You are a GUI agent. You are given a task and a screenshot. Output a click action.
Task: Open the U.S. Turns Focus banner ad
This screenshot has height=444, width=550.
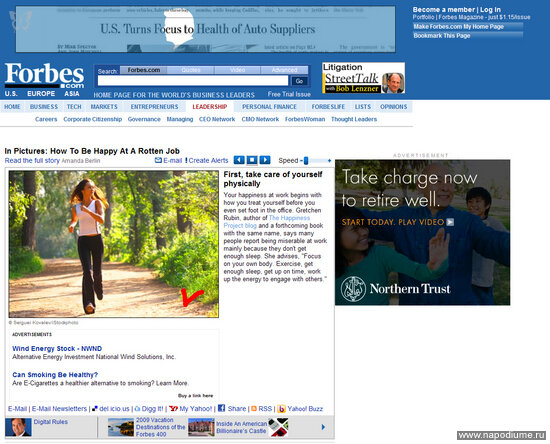click(x=206, y=29)
